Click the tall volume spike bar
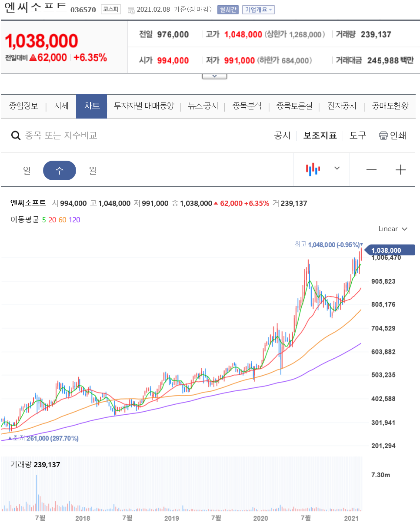420x532 pixels. pyautogui.click(x=37, y=493)
